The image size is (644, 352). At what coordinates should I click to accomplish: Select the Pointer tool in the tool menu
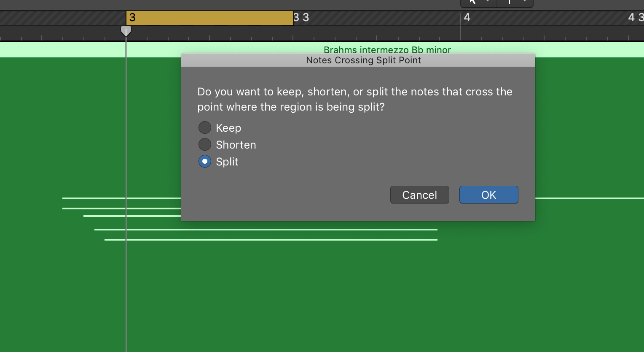[x=472, y=2]
